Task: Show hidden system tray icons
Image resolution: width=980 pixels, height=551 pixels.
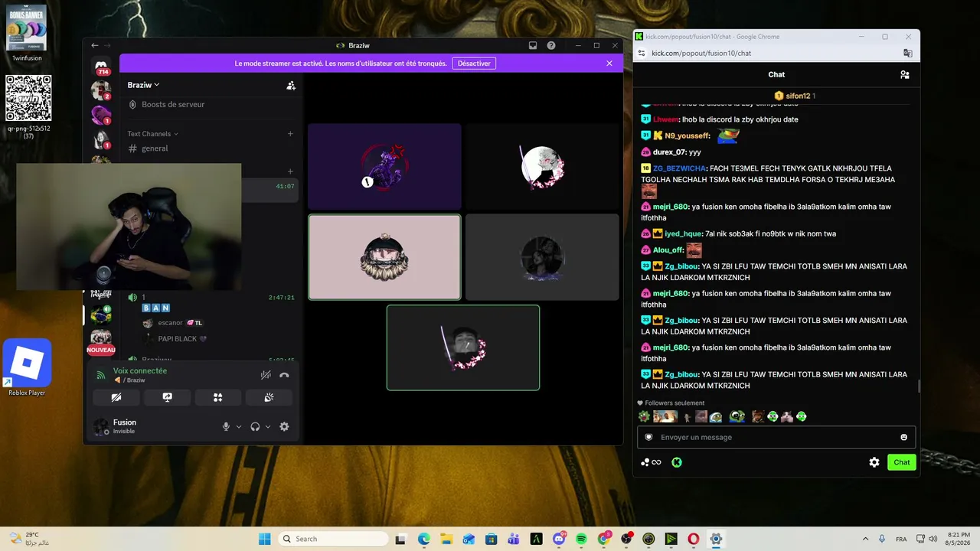Action: [865, 539]
